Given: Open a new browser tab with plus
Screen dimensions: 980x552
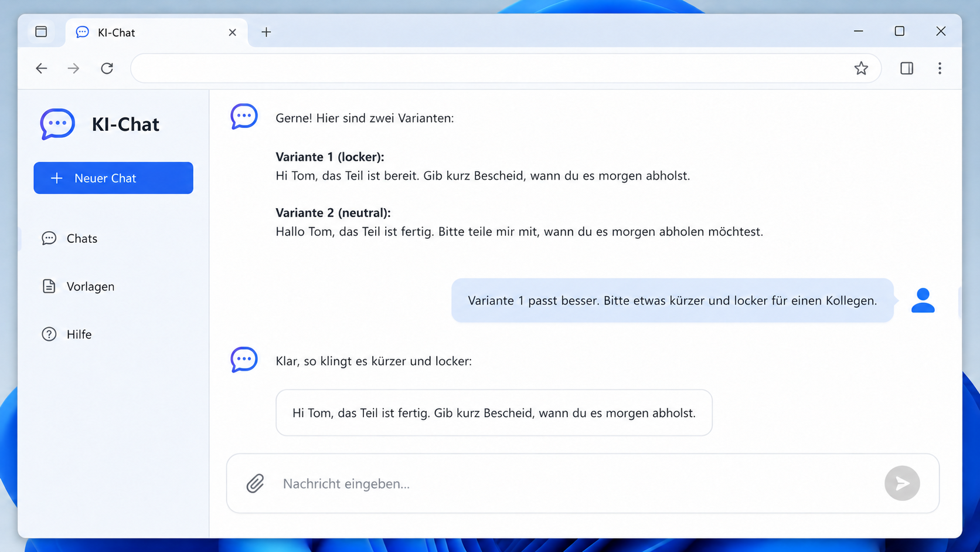Looking at the screenshot, I should [x=266, y=32].
